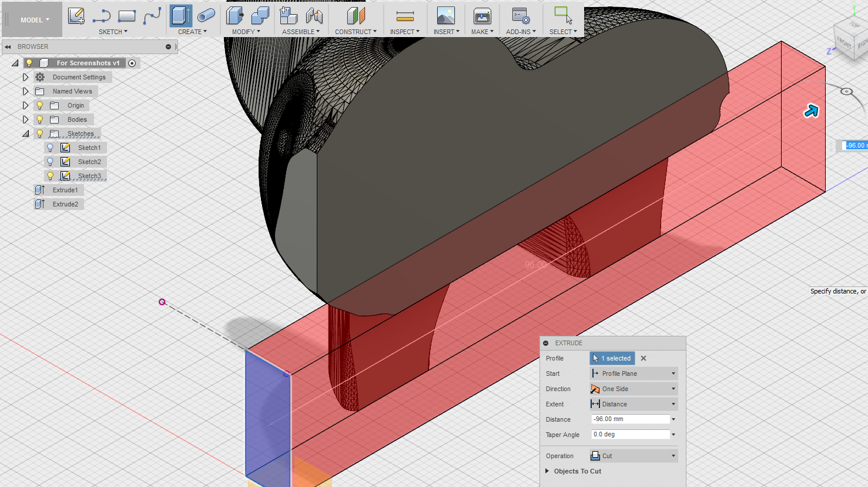Expand the Named Views node
Screen dimensions: 868x487
click(25, 91)
